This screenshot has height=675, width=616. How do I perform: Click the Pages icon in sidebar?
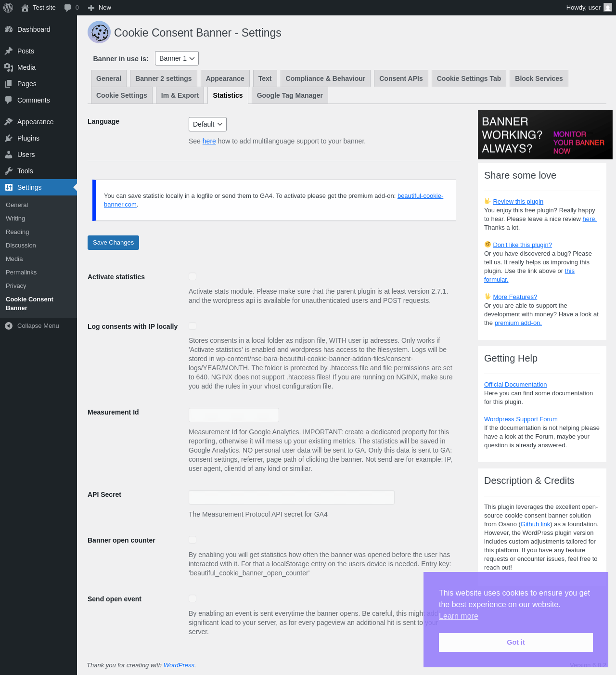pyautogui.click(x=9, y=84)
